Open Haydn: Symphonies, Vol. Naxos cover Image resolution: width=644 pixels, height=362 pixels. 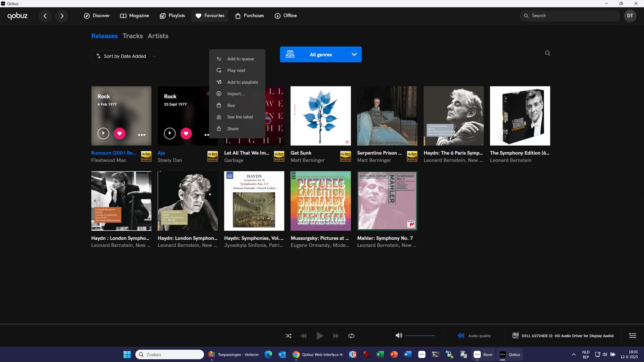tap(254, 201)
